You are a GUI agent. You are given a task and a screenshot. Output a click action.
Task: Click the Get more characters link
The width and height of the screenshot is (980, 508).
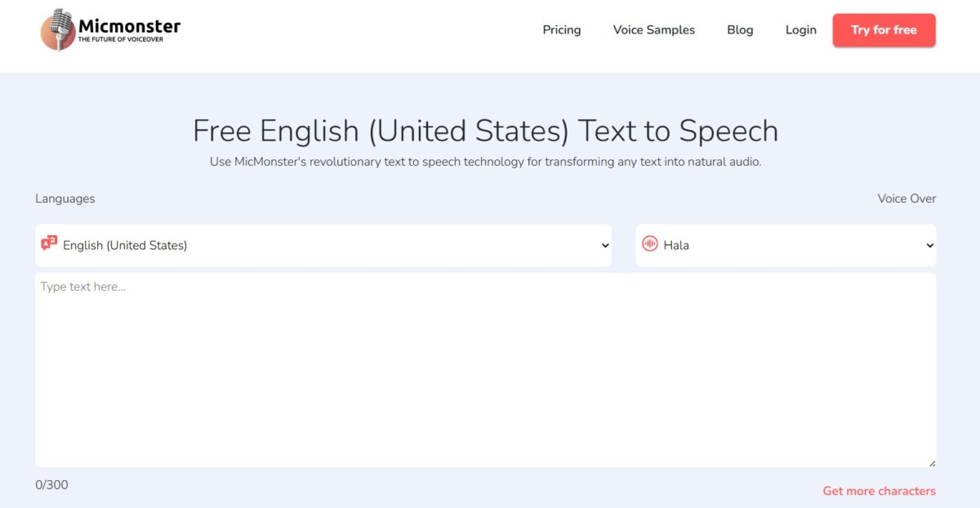(880, 491)
